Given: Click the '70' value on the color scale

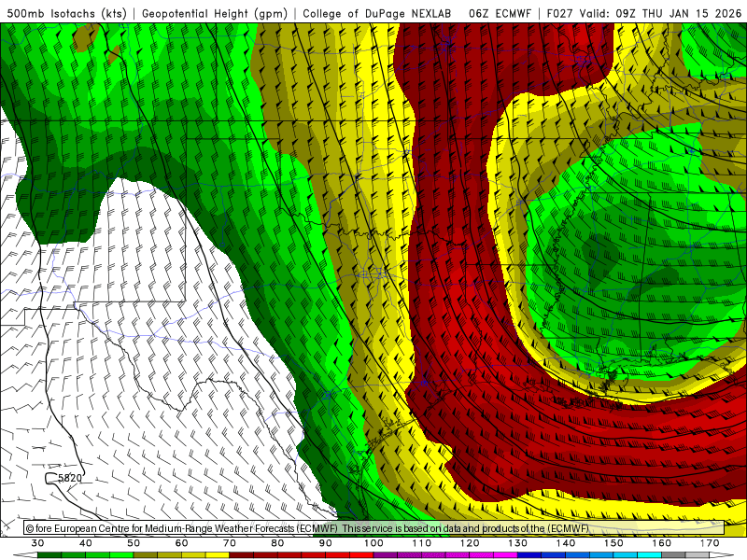Looking at the screenshot, I should click(230, 543).
